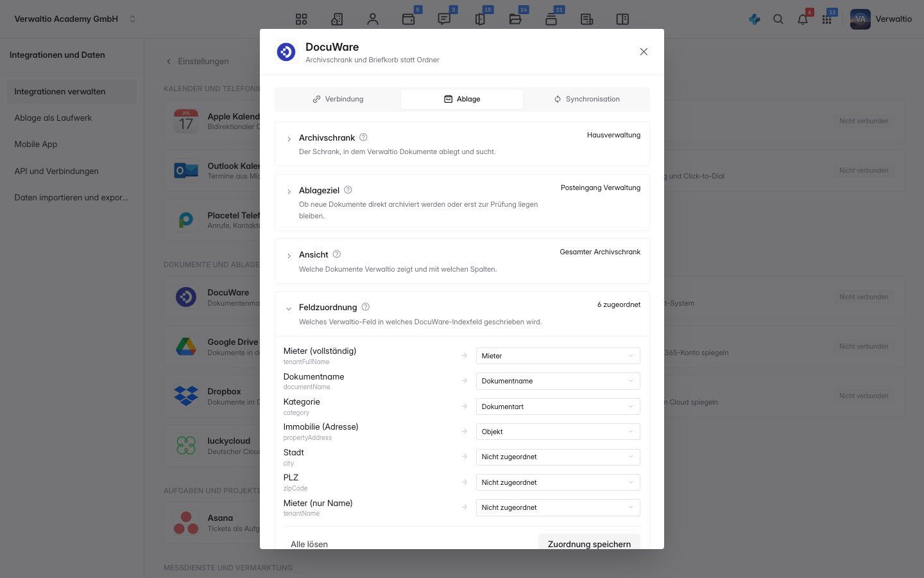
Task: Click the help icon next to Archivschrank
Action: point(363,137)
